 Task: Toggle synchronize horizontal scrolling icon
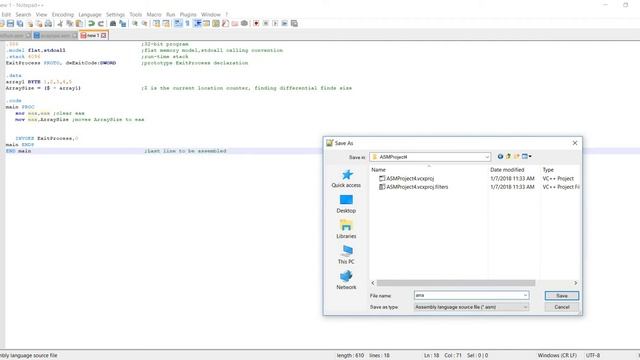coord(166,24)
